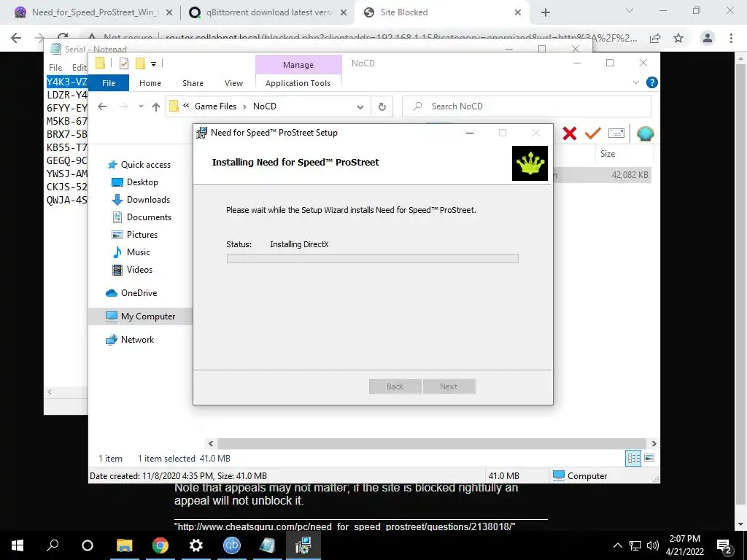This screenshot has width=747, height=560.
Task: Close the Site Blocked Chrome tab
Action: pos(518,12)
